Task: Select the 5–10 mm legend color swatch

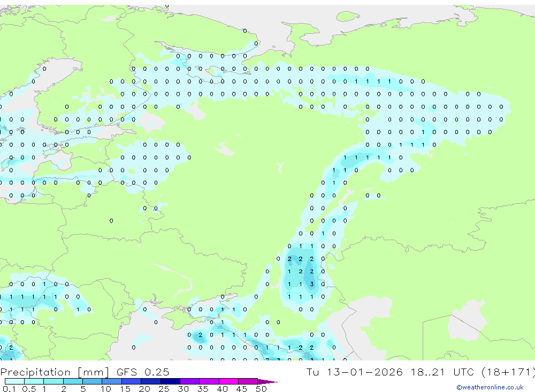Action: pos(92,381)
